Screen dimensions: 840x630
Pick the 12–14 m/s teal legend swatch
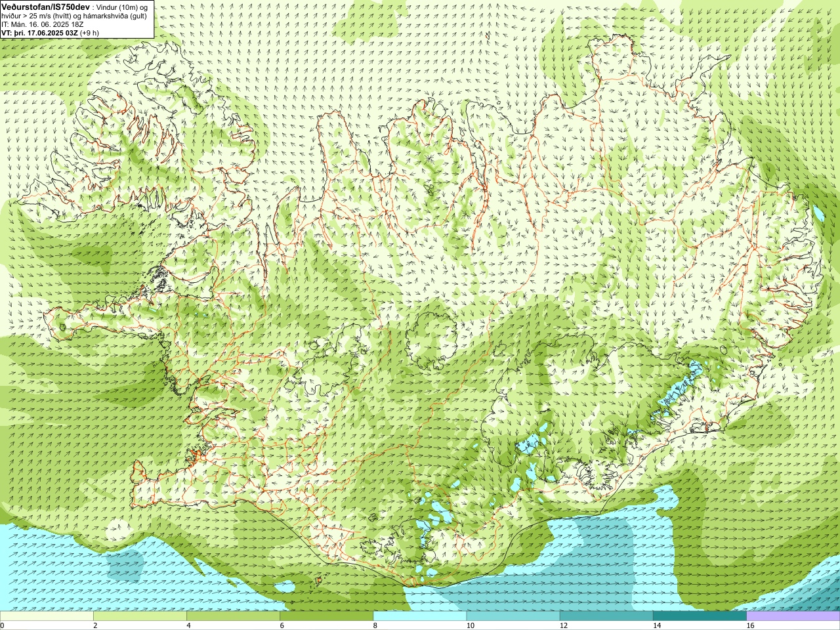(x=606, y=616)
